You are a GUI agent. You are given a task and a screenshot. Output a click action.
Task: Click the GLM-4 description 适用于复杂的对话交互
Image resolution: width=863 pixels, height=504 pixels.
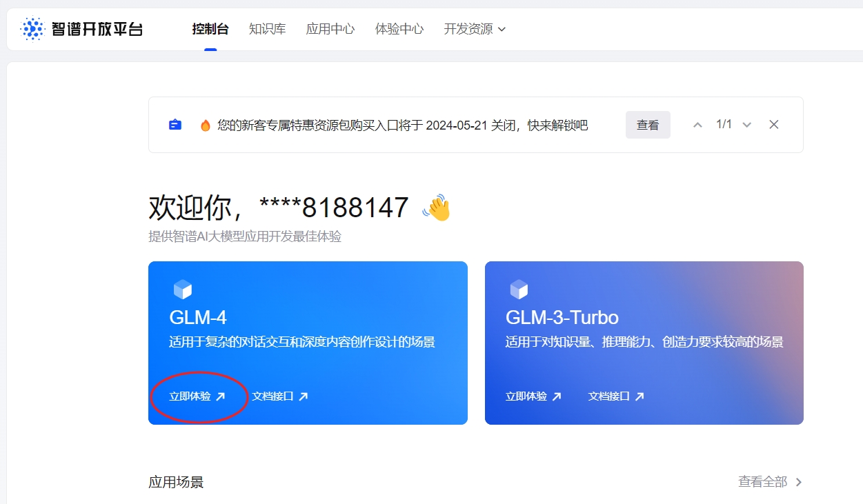point(302,342)
